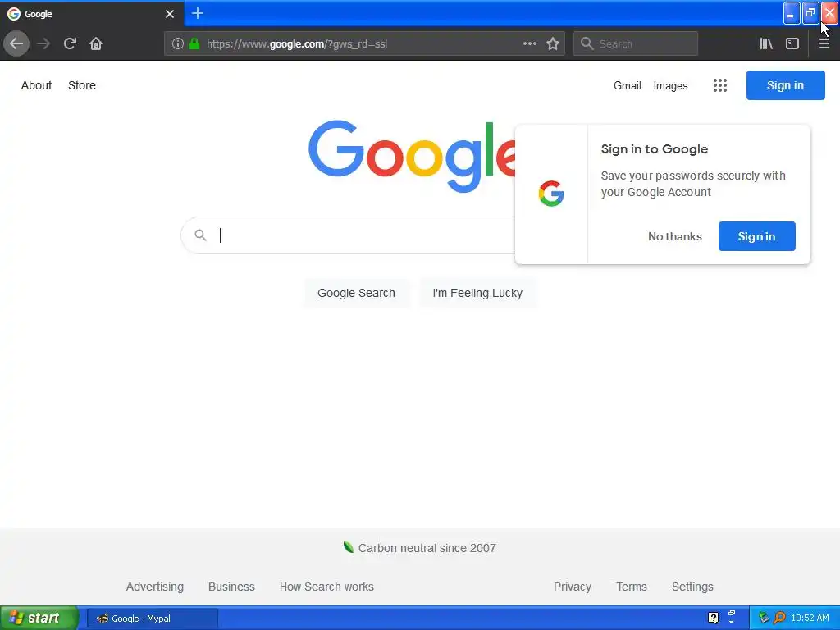Viewport: 840px width, 630px height.
Task: Click the magnifier icon in Google search box
Action: (x=200, y=235)
